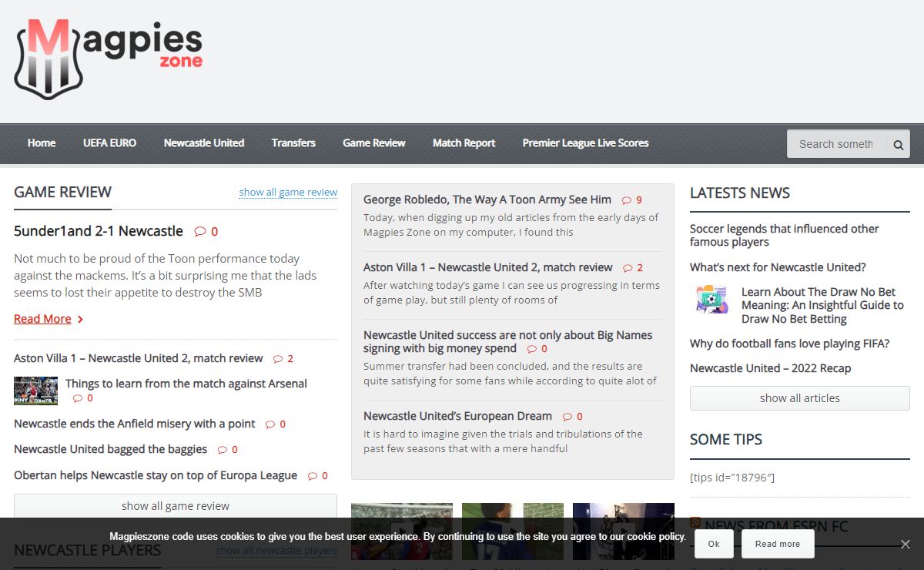The image size is (924, 570).
Task: Open Big Names signing article
Action: click(x=508, y=342)
